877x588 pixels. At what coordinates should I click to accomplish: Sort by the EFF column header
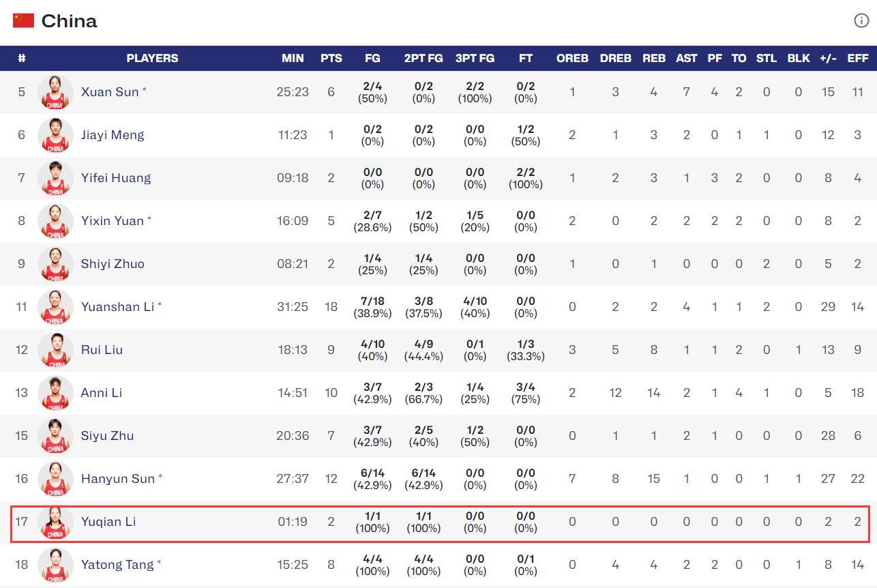point(857,58)
